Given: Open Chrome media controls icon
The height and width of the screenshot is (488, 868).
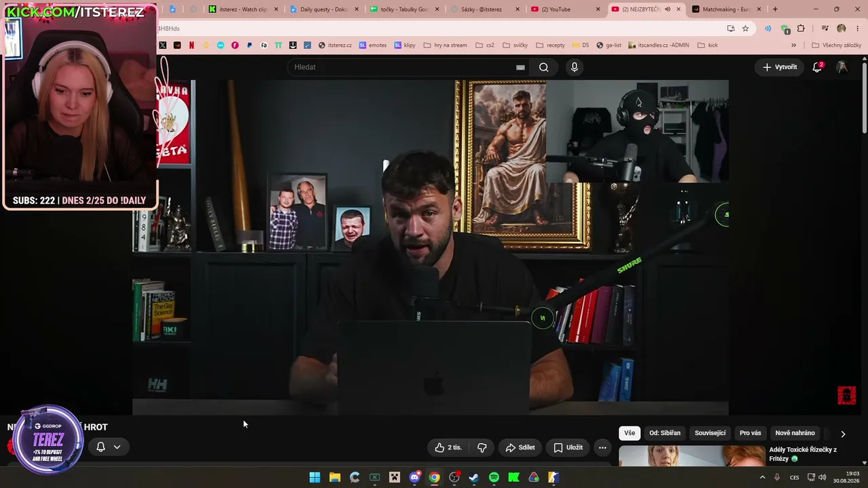Looking at the screenshot, I should tap(825, 28).
